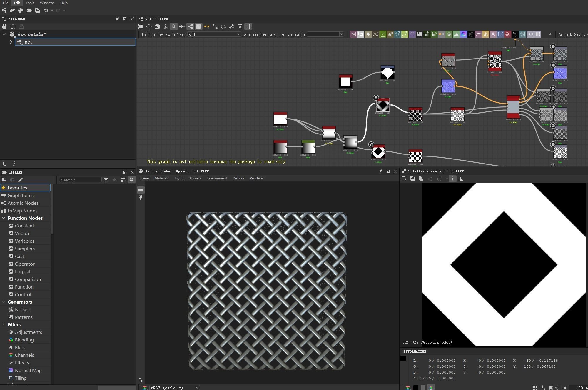The width and height of the screenshot is (588, 390).
Task: Expand the net graph tree item
Action: 11,42
